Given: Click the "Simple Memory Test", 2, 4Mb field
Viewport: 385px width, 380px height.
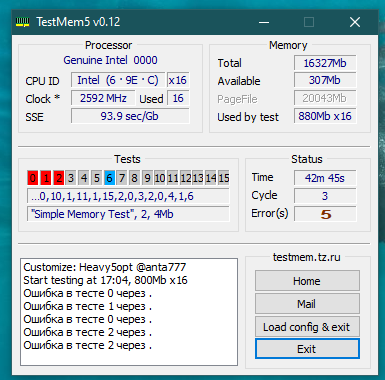Looking at the screenshot, I should [128, 214].
